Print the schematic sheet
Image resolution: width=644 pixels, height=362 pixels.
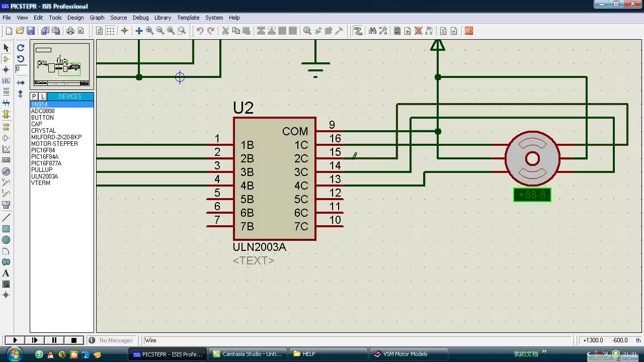coord(70,31)
